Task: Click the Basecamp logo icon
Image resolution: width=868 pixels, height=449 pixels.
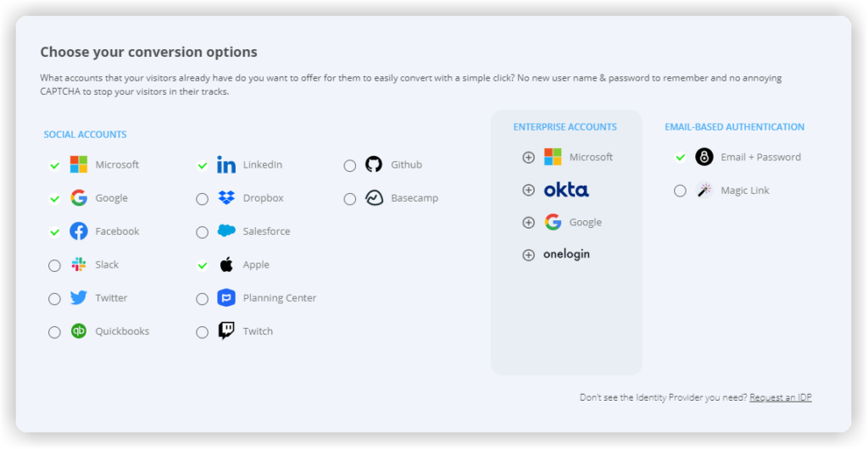Action: click(x=374, y=198)
